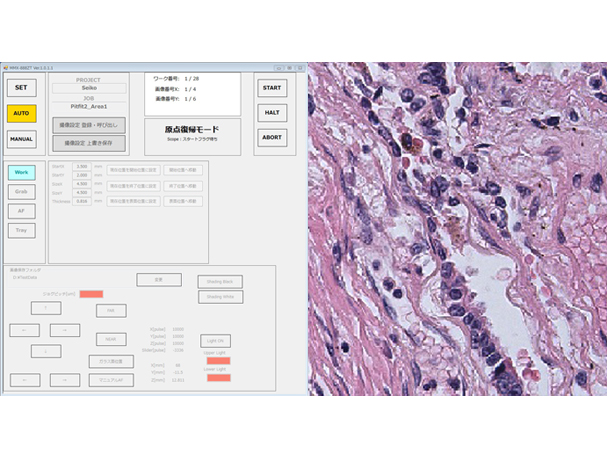
Task: Click the red jog pitch field
Action: pyautogui.click(x=91, y=294)
